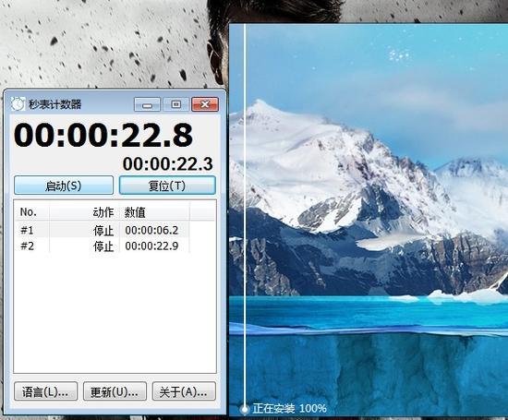Click the main timer display 00:00:22.8

103,135
